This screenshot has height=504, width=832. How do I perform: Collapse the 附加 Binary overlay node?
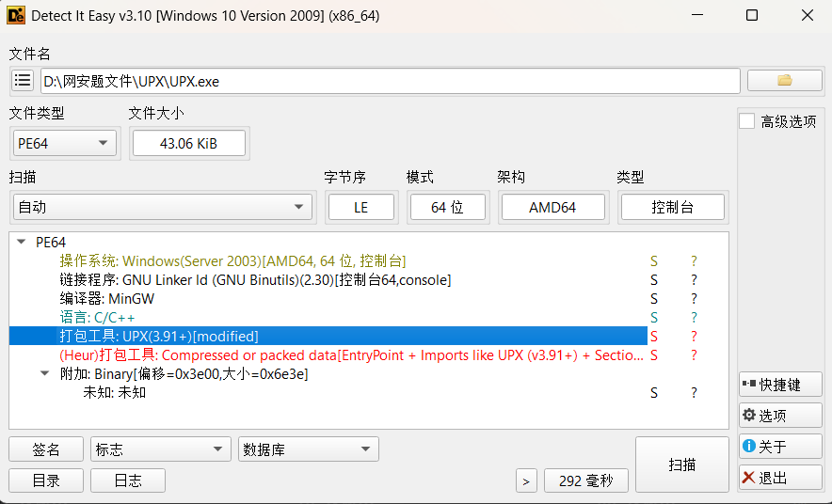coord(45,373)
